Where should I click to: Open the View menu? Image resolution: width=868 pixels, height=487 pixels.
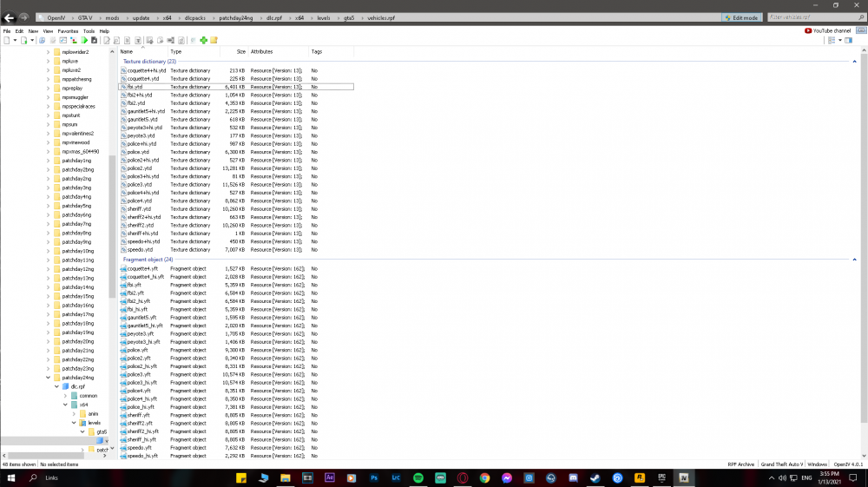48,31
